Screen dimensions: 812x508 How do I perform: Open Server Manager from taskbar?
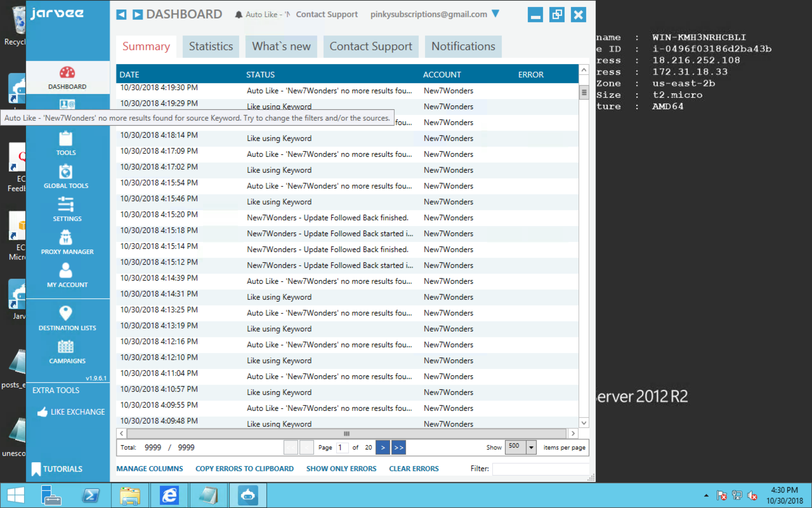click(51, 495)
